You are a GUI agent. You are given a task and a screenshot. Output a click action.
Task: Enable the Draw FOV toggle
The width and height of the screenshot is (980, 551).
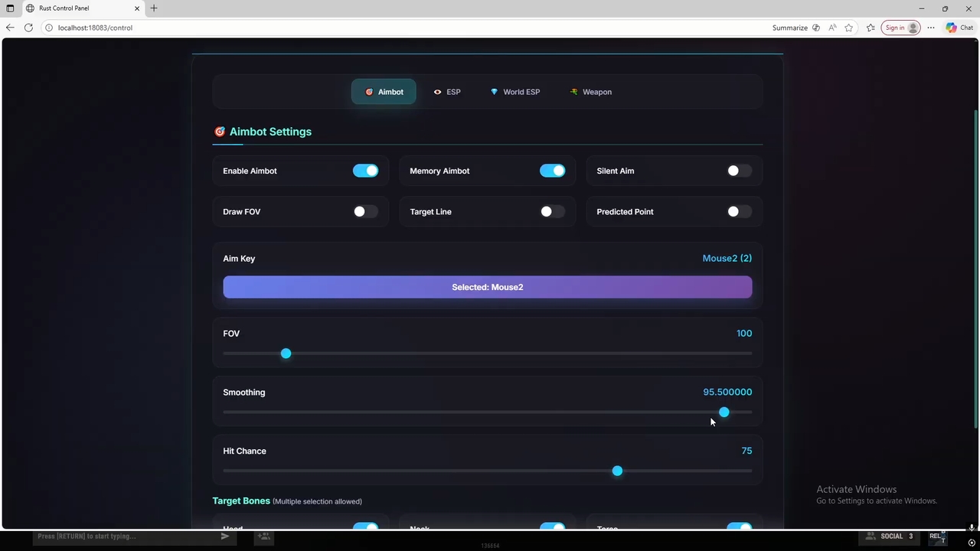pyautogui.click(x=365, y=211)
